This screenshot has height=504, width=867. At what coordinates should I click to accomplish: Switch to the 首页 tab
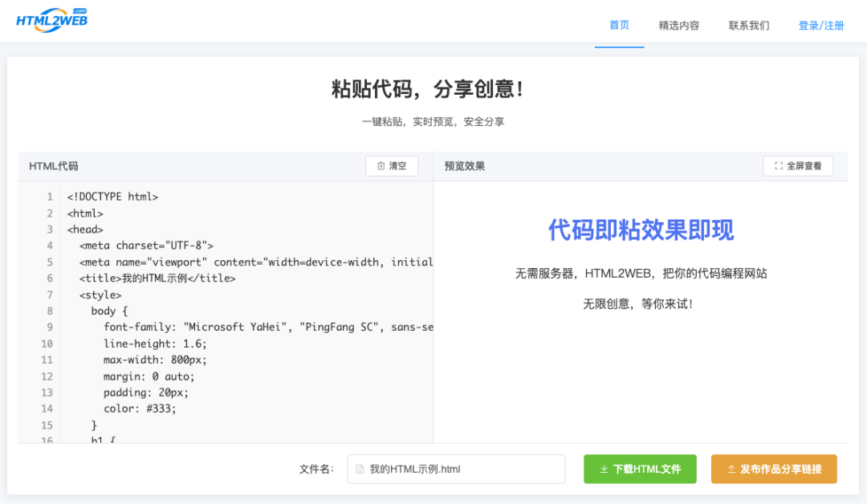pyautogui.click(x=619, y=25)
